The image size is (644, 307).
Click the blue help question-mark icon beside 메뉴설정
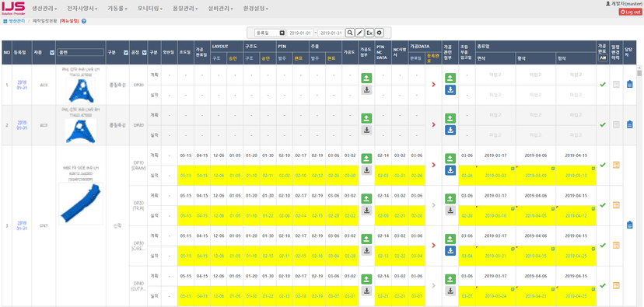pos(84,21)
